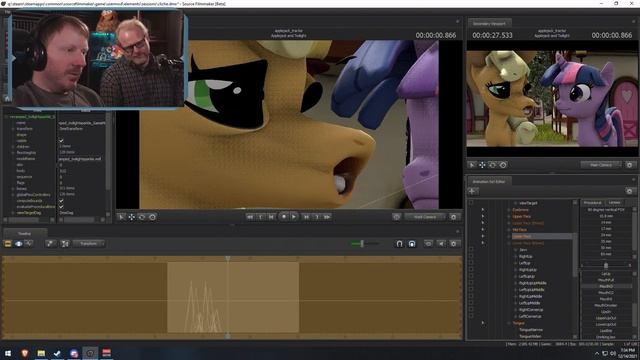Screen dimensions: 640x360
Task: Switch to the Procedural tab in presets panel
Action: [593, 202]
